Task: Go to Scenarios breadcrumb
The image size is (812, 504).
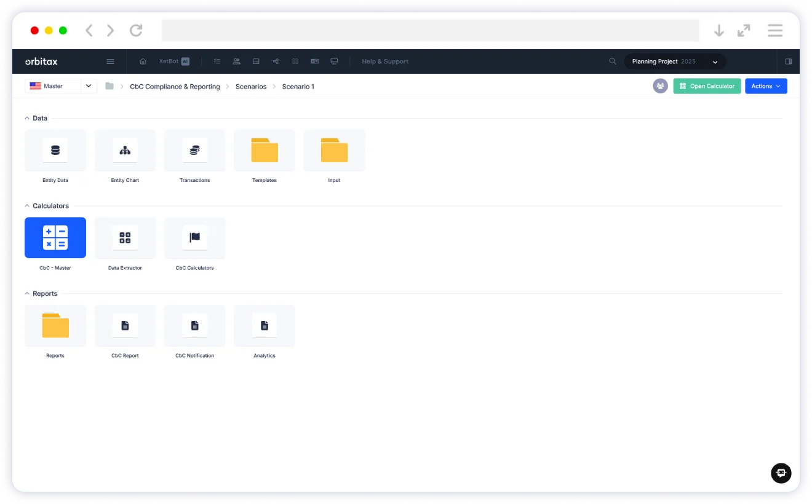Action: [x=251, y=87]
